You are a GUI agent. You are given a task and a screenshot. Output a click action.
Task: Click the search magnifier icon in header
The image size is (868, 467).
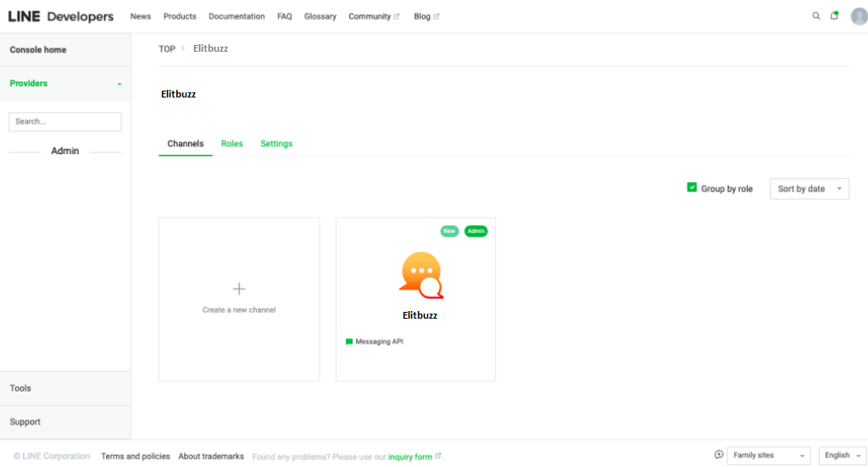coord(816,16)
